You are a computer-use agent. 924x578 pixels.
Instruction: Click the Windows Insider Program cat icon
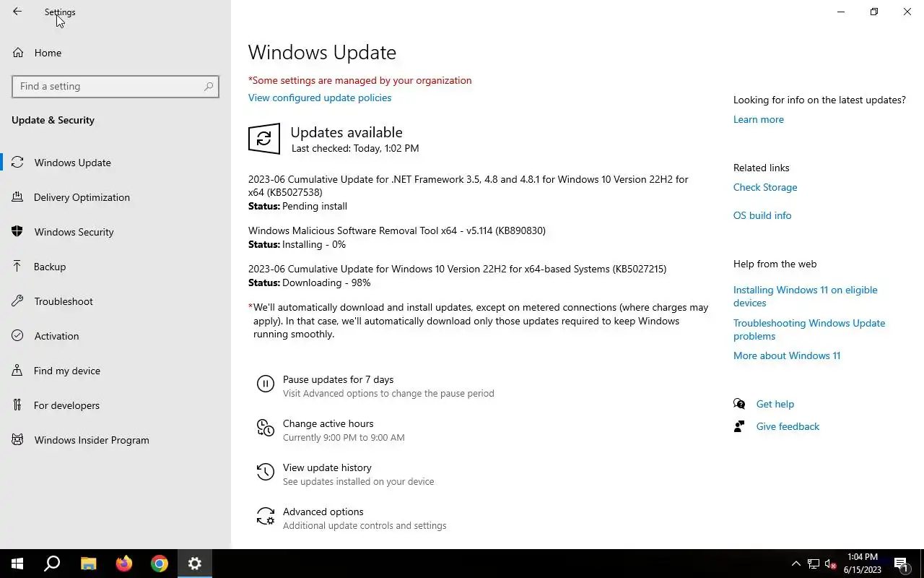pos(17,440)
